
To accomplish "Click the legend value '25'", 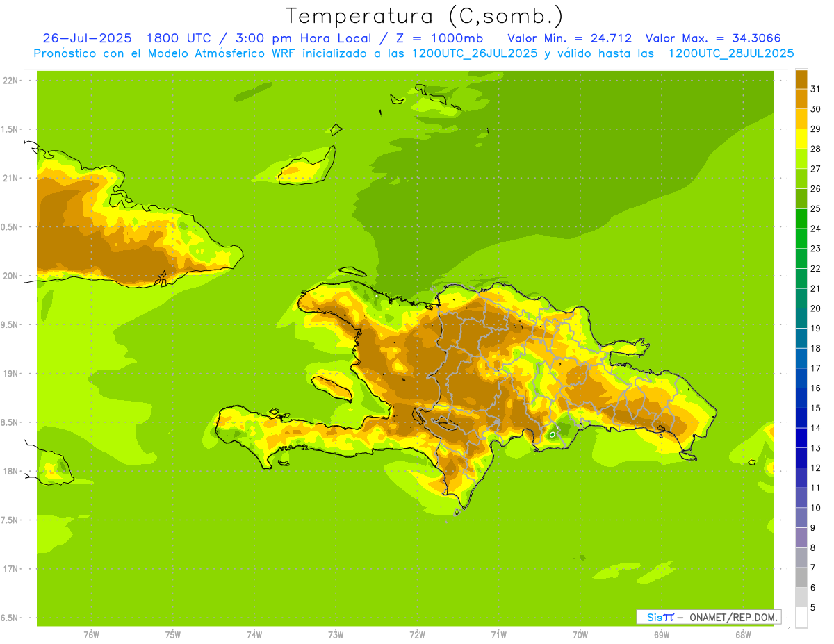I will (x=816, y=208).
